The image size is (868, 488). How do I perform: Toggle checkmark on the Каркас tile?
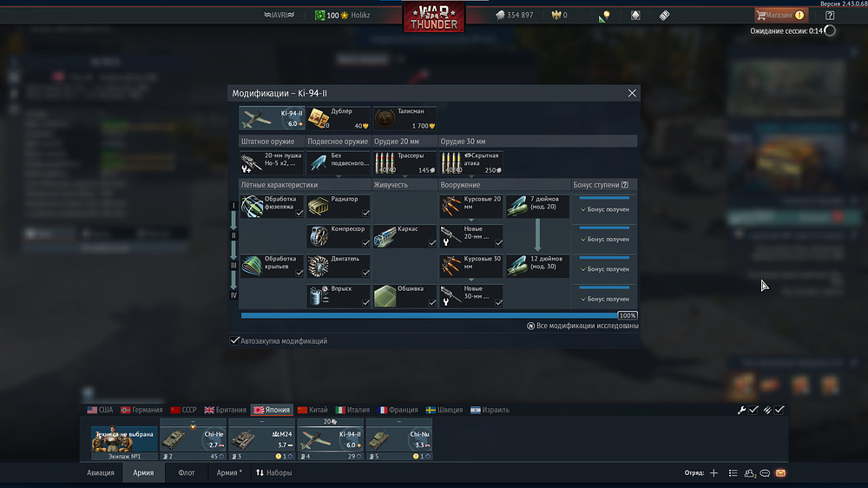click(432, 242)
